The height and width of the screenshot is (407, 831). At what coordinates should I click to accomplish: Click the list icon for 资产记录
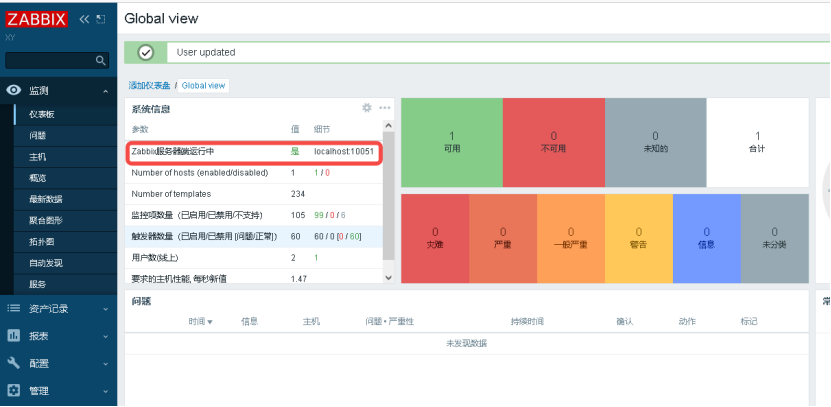coord(14,308)
